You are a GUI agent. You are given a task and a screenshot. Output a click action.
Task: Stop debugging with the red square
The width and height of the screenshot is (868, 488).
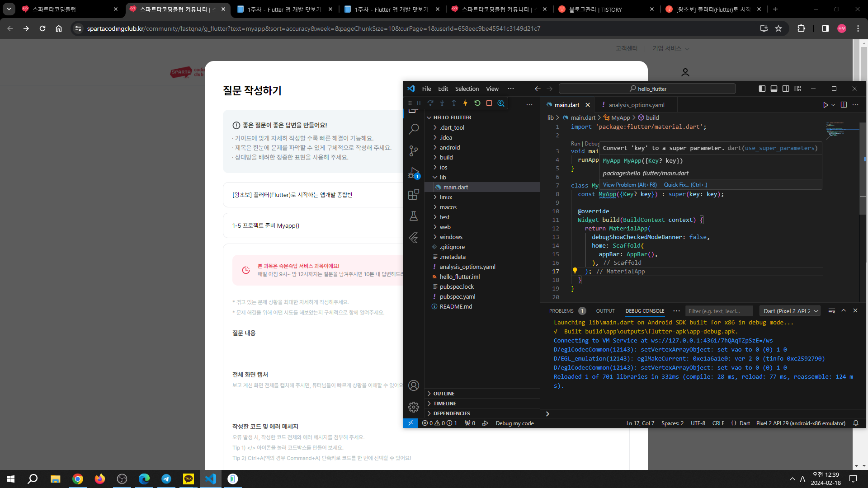coord(489,103)
